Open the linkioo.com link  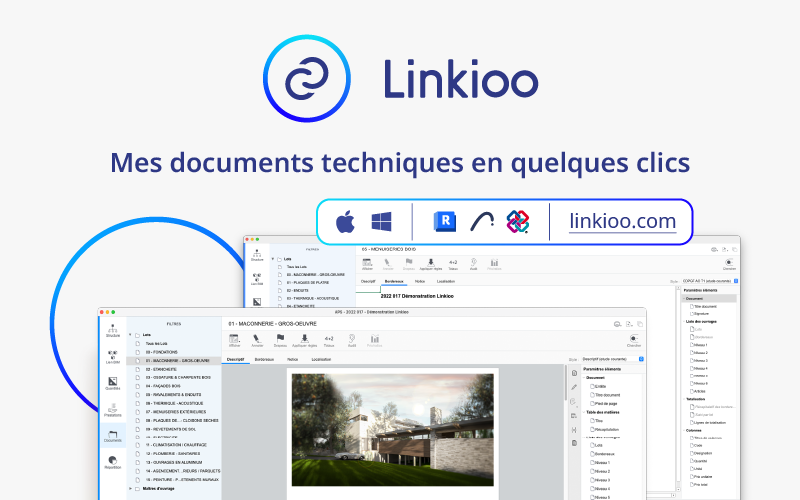click(x=622, y=220)
